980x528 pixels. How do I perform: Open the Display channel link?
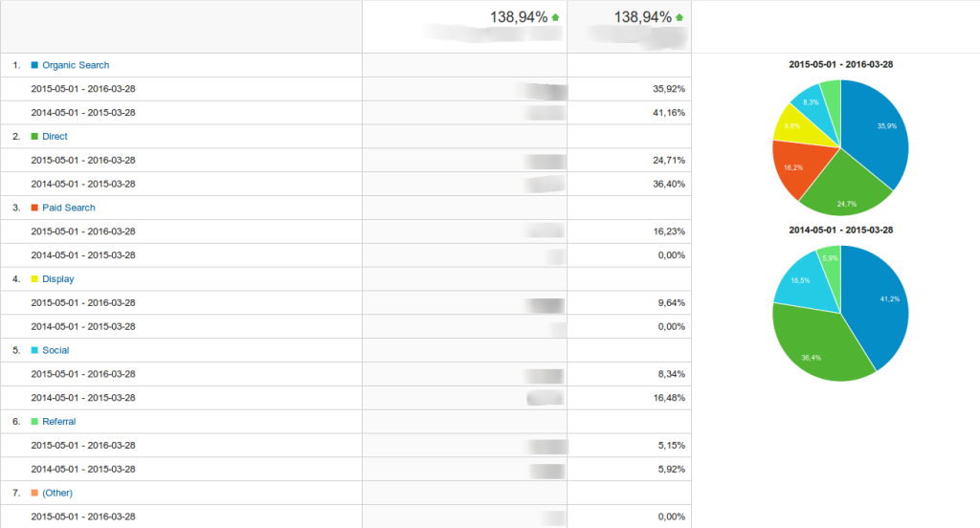click(58, 278)
